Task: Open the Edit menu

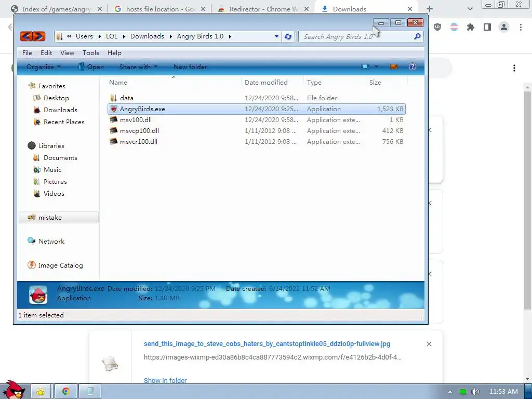Action: point(46,52)
